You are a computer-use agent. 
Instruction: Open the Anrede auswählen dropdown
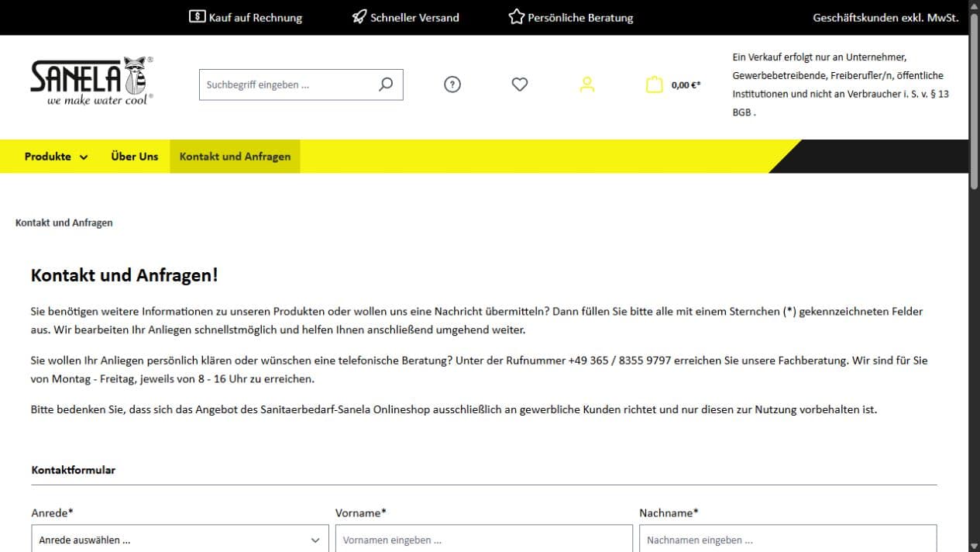coord(180,540)
